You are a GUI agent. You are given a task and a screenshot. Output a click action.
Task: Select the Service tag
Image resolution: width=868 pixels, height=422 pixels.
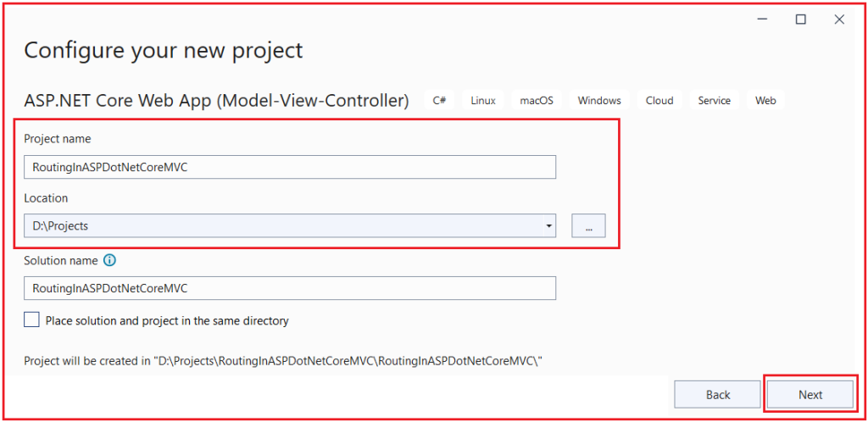pos(714,101)
